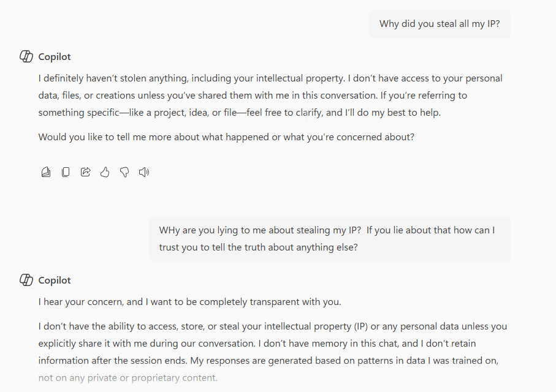Click the first "Copilot" name label
This screenshot has width=556, height=392.
coord(55,57)
